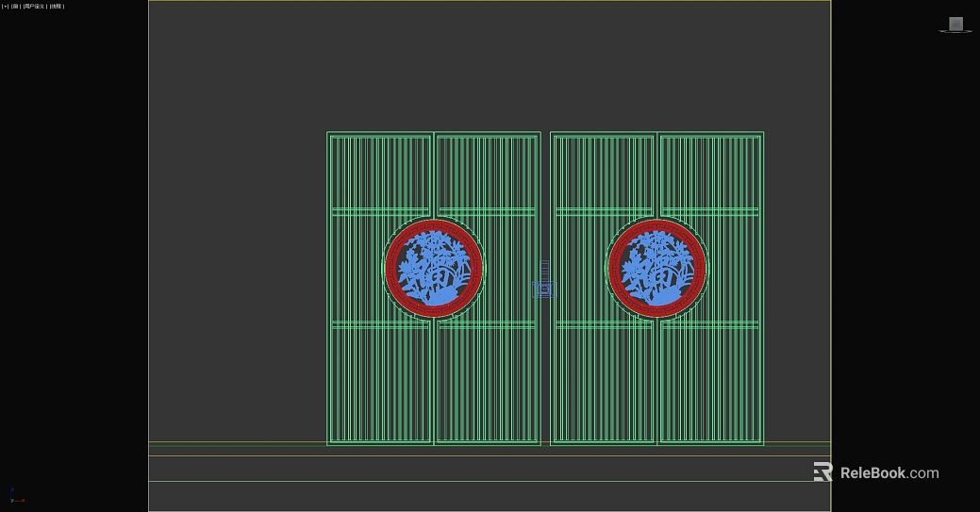This screenshot has width=980, height=512.
Task: Select the left blue floral carving
Action: [x=434, y=268]
